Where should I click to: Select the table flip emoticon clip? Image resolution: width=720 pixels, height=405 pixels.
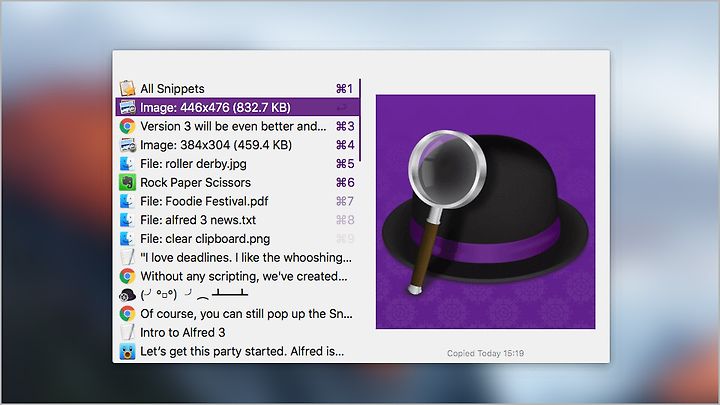[237, 295]
